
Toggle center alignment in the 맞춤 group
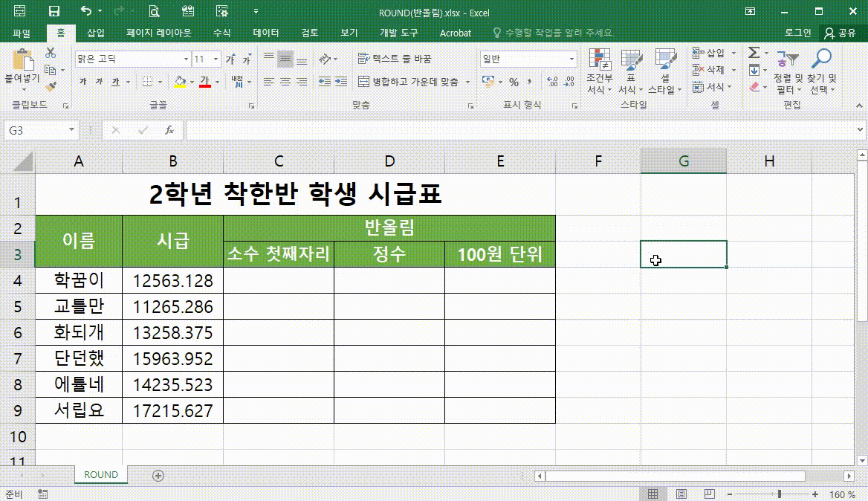tap(285, 82)
